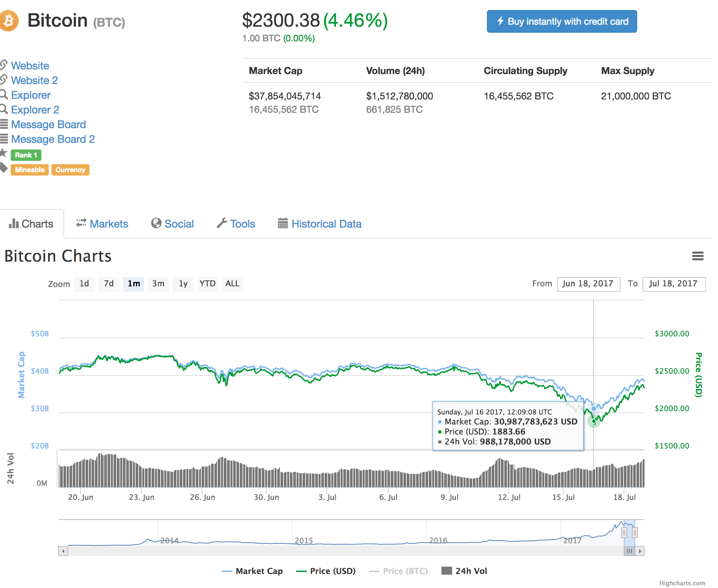Screen dimensions: 718x588
Task: Click the Bitcoin logo icon
Action: [x=9, y=21]
